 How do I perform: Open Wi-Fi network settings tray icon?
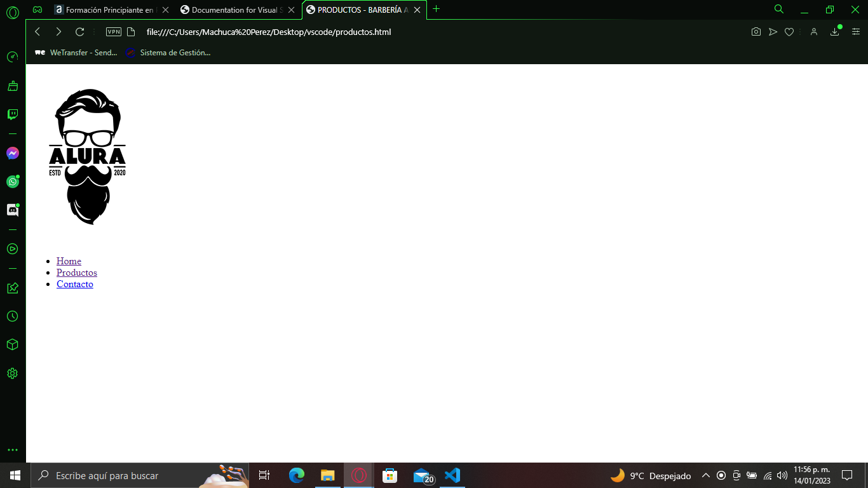click(768, 475)
